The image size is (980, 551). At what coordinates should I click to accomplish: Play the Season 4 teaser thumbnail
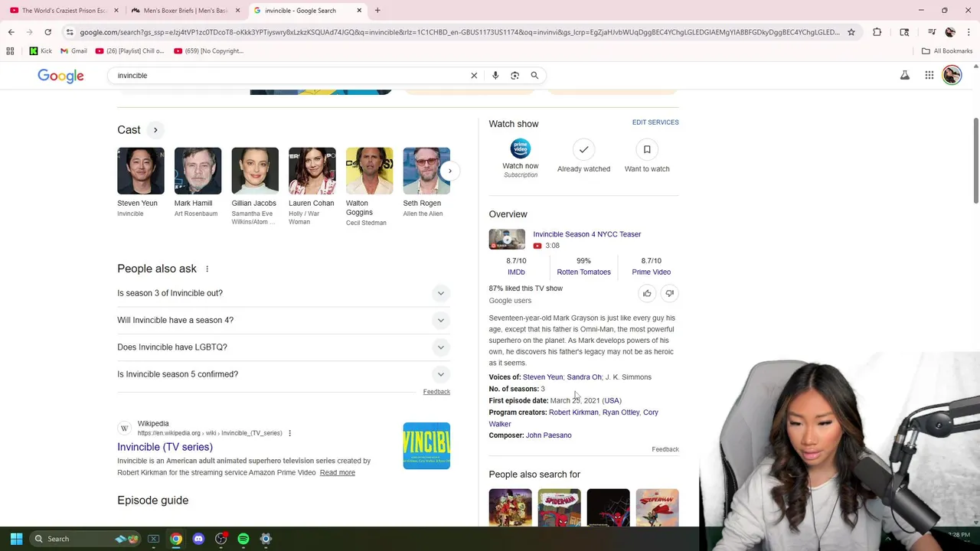point(507,239)
